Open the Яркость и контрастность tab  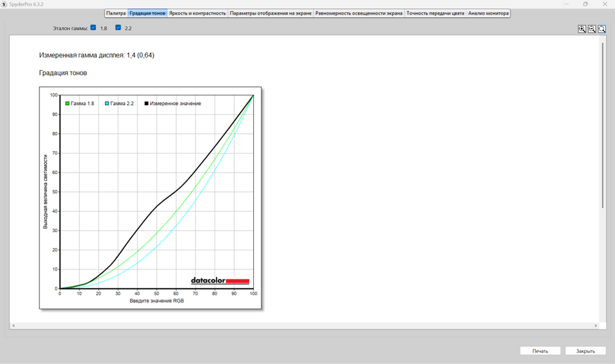tap(197, 13)
